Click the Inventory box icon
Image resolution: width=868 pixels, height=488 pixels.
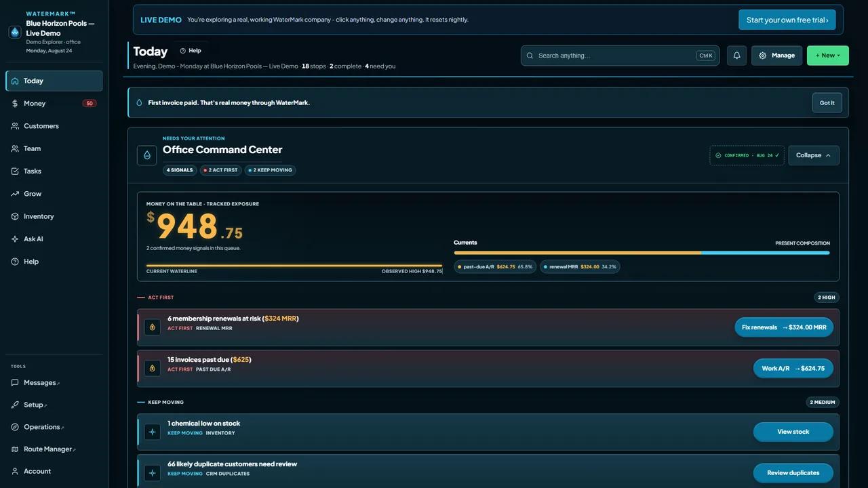15,216
